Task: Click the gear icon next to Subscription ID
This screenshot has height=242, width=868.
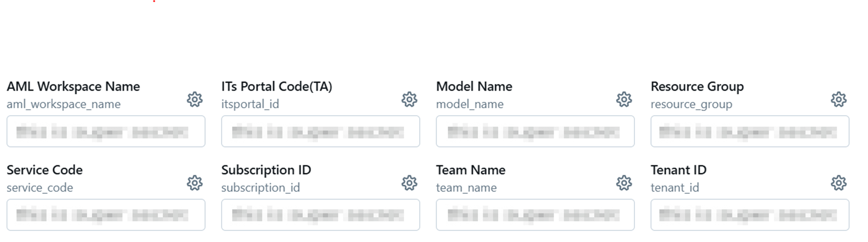Action: [x=409, y=183]
